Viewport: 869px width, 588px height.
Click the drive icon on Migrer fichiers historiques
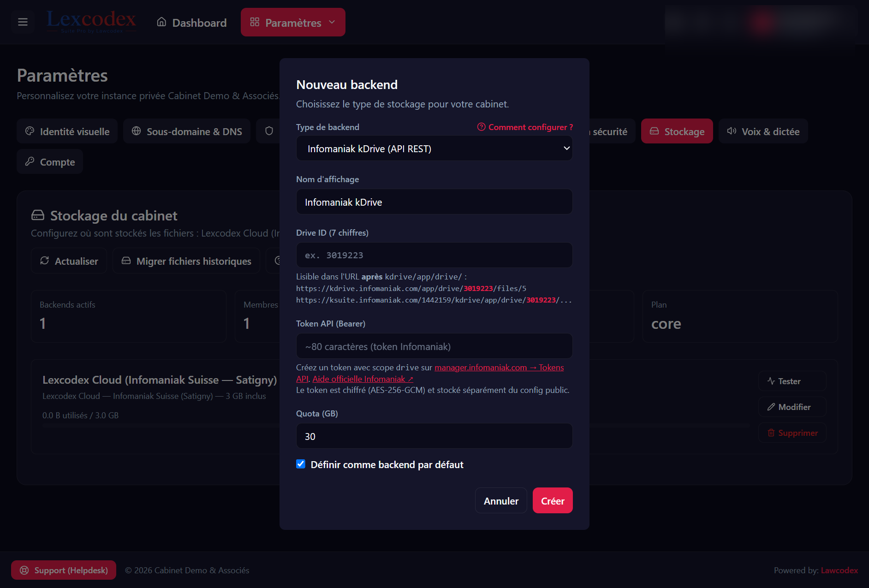tap(126, 261)
